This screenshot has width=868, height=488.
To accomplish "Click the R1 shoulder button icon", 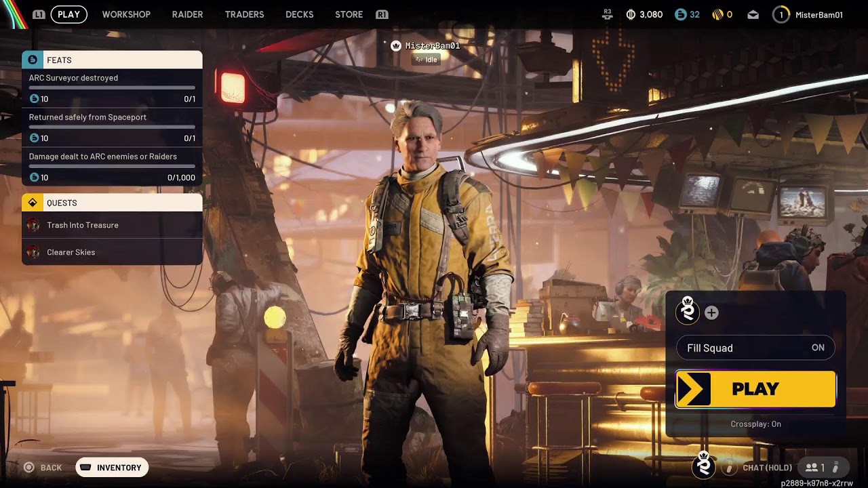I will [382, 14].
